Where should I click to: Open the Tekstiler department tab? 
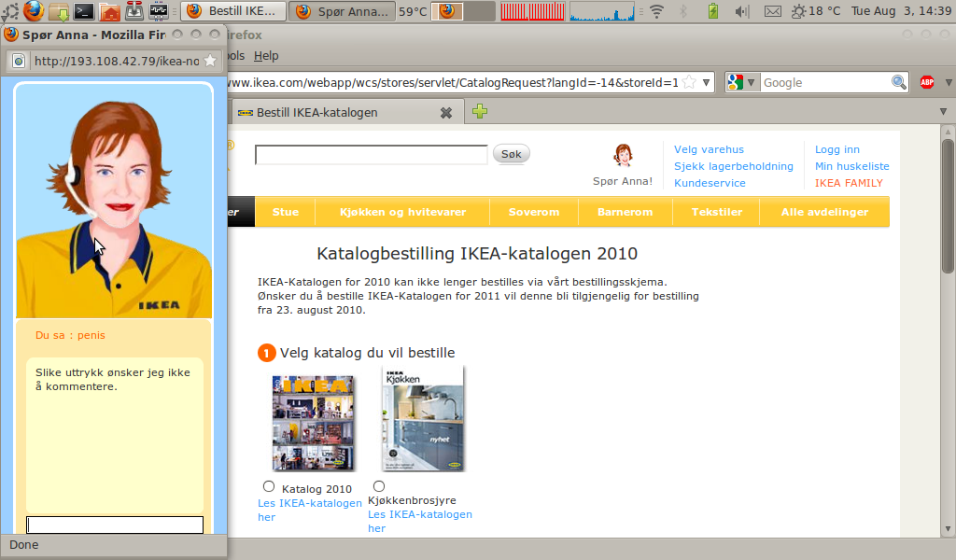(x=717, y=212)
